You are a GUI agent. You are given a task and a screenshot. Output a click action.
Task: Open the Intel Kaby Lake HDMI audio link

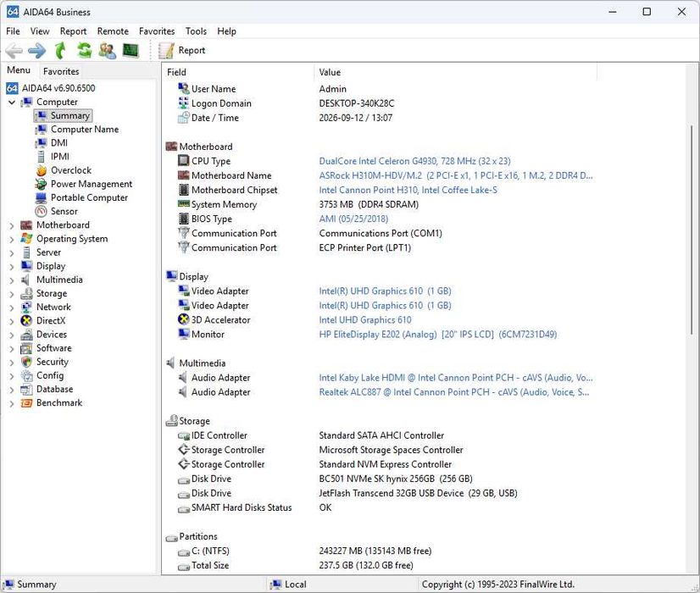(456, 378)
